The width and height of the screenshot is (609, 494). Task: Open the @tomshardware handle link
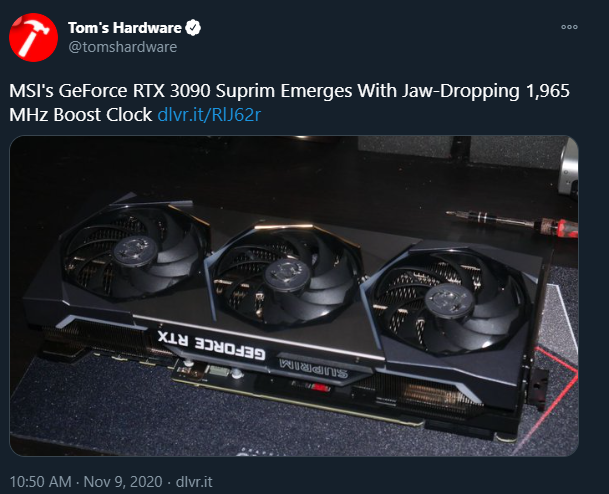click(x=123, y=47)
